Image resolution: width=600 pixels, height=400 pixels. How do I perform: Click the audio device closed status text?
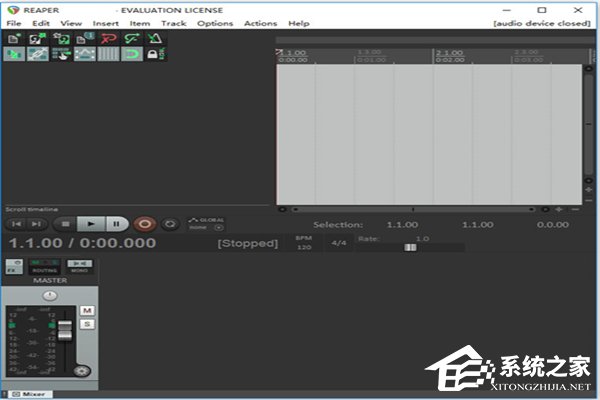point(542,23)
